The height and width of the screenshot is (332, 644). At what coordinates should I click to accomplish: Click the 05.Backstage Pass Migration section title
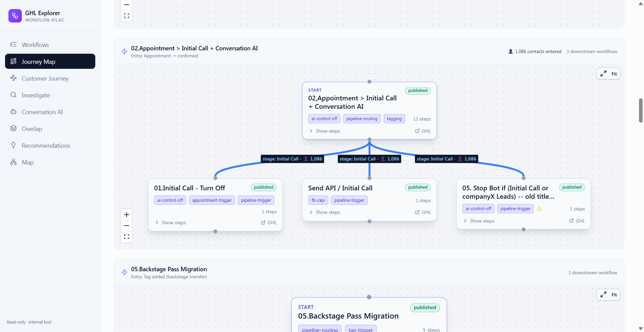pyautogui.click(x=169, y=269)
